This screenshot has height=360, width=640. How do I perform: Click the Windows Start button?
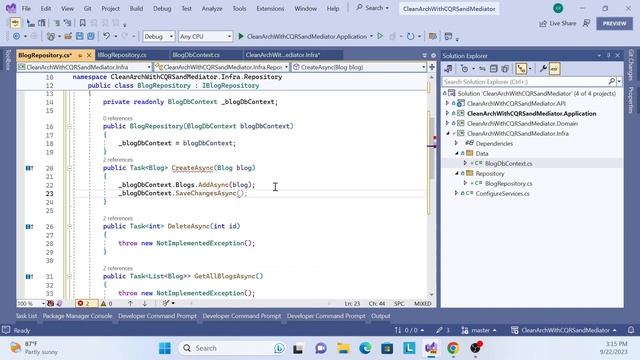tap(165, 348)
